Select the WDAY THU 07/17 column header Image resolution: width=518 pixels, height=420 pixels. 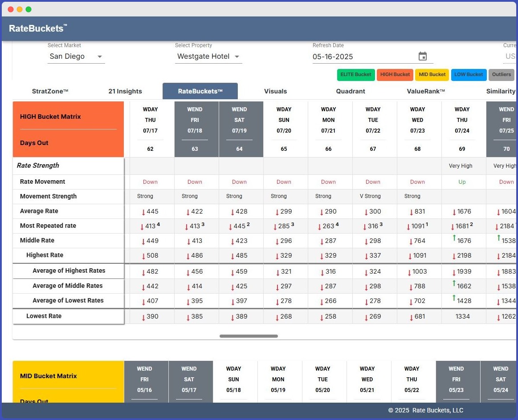[x=152, y=129]
